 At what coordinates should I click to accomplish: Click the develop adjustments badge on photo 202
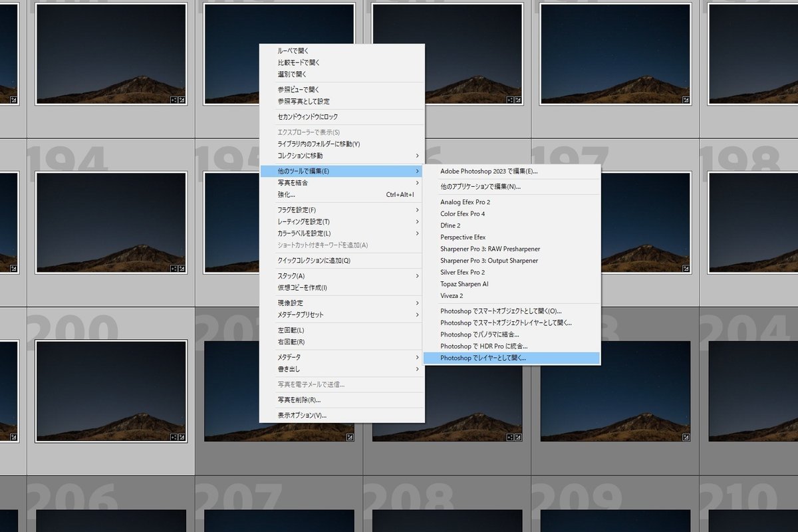pyautogui.click(x=518, y=437)
